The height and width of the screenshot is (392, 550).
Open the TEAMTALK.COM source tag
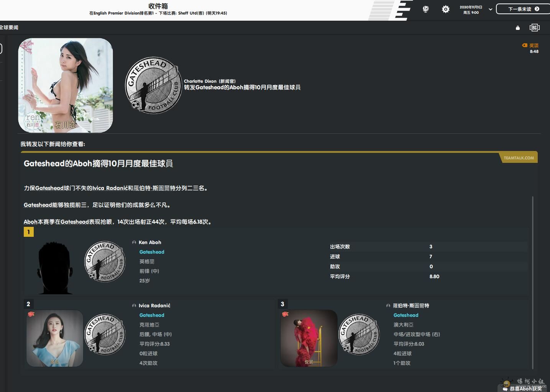coord(519,158)
